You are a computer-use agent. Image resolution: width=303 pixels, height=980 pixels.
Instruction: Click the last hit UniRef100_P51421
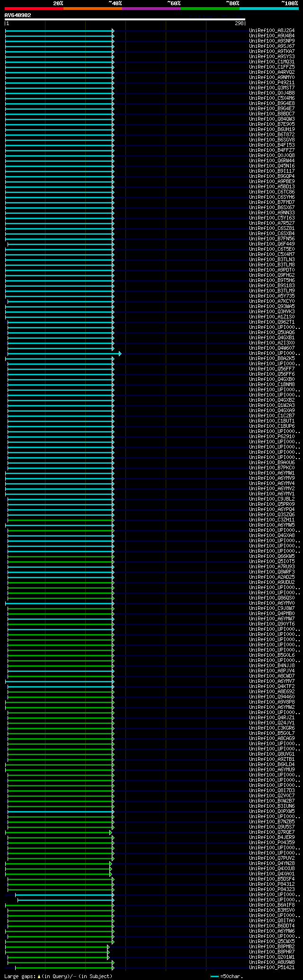pos(272,968)
